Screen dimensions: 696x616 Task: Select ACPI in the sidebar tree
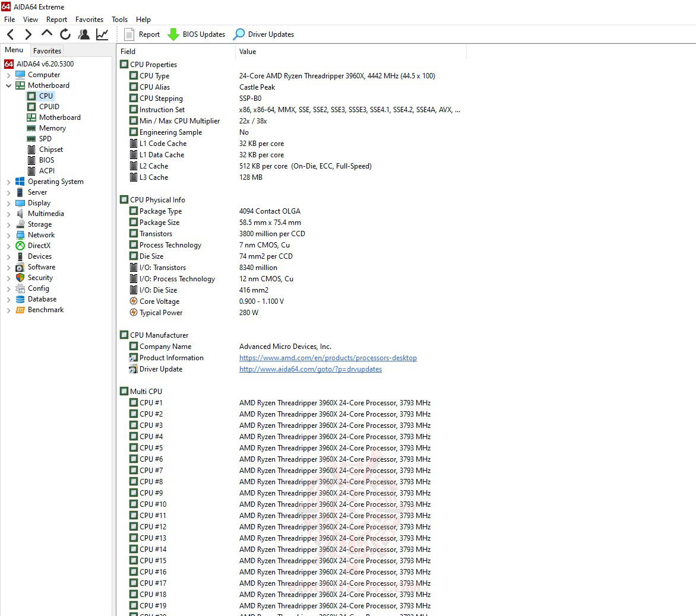(x=41, y=171)
